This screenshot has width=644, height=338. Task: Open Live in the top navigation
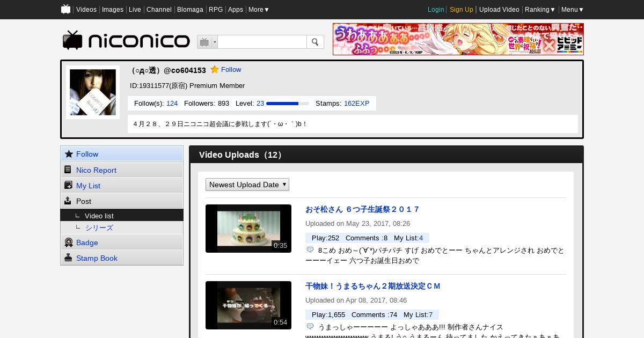(x=135, y=10)
